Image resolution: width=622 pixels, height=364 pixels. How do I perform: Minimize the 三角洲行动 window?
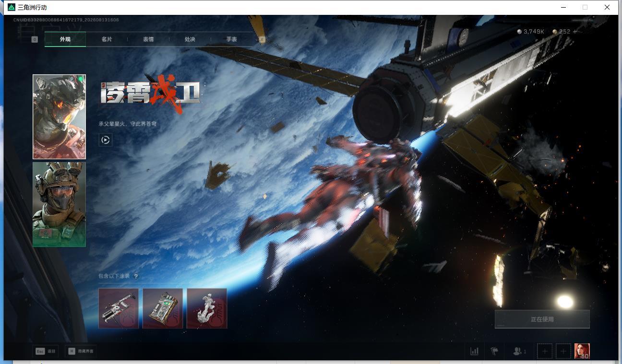(563, 7)
